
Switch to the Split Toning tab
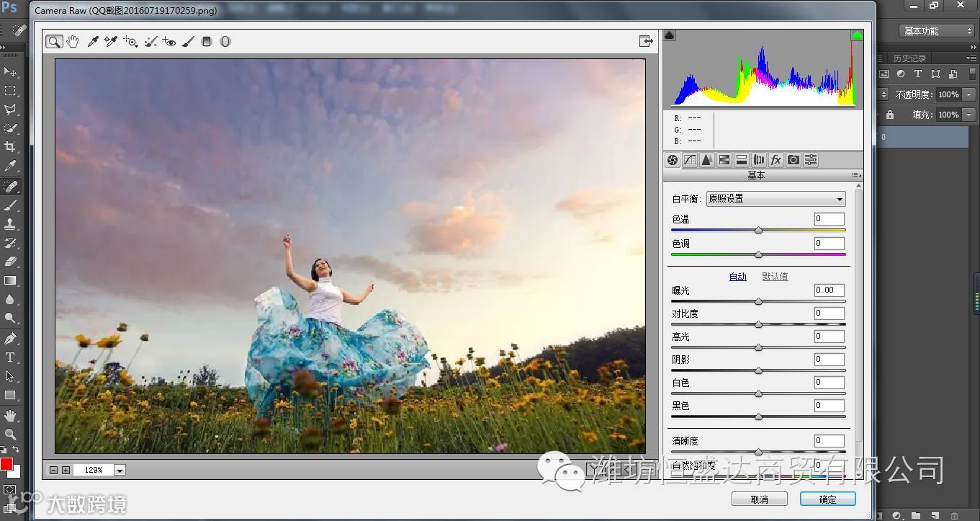coord(742,160)
